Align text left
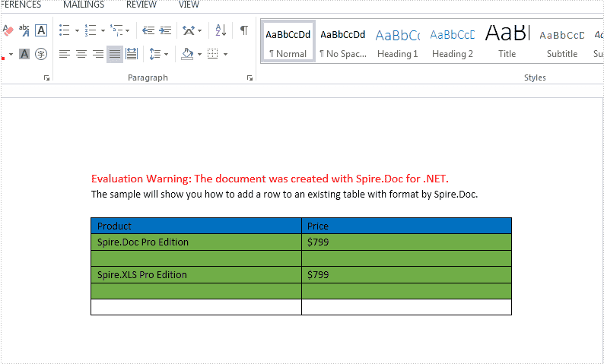Image resolution: width=604 pixels, height=364 pixels. click(65, 54)
